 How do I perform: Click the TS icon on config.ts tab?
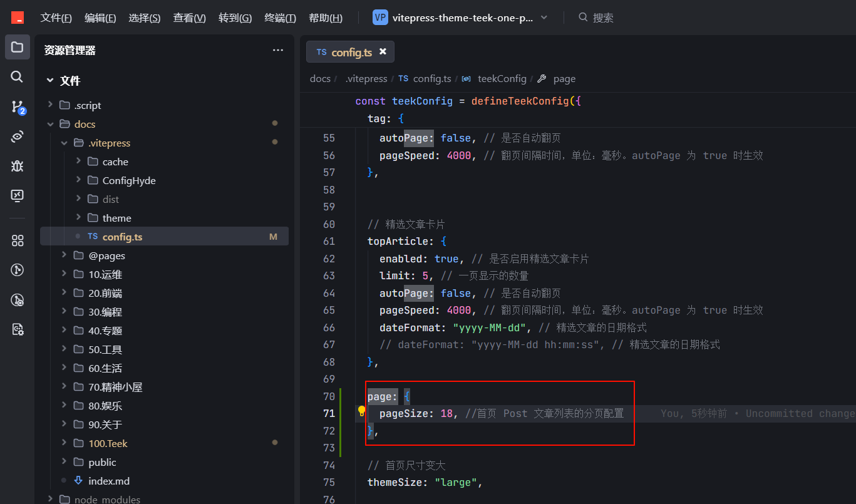321,53
